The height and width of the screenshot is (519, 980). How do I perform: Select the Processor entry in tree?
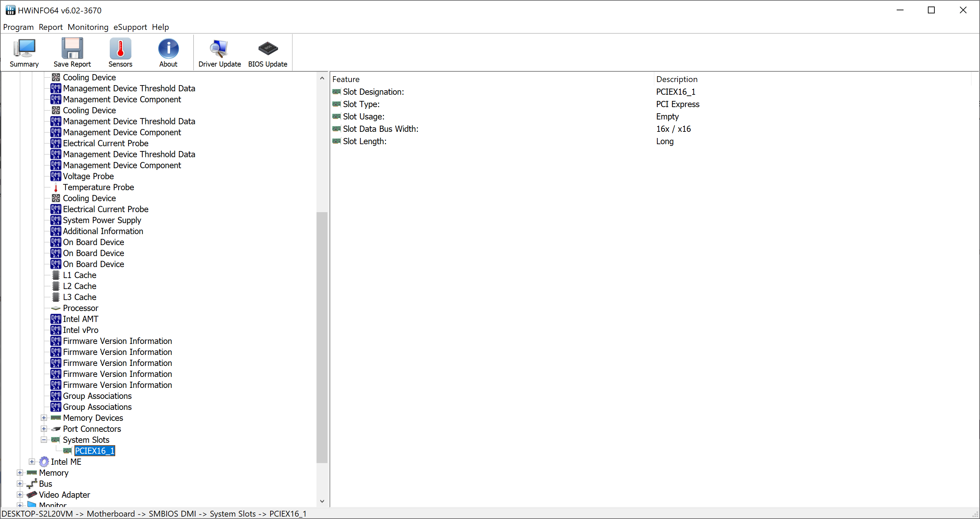pos(80,308)
